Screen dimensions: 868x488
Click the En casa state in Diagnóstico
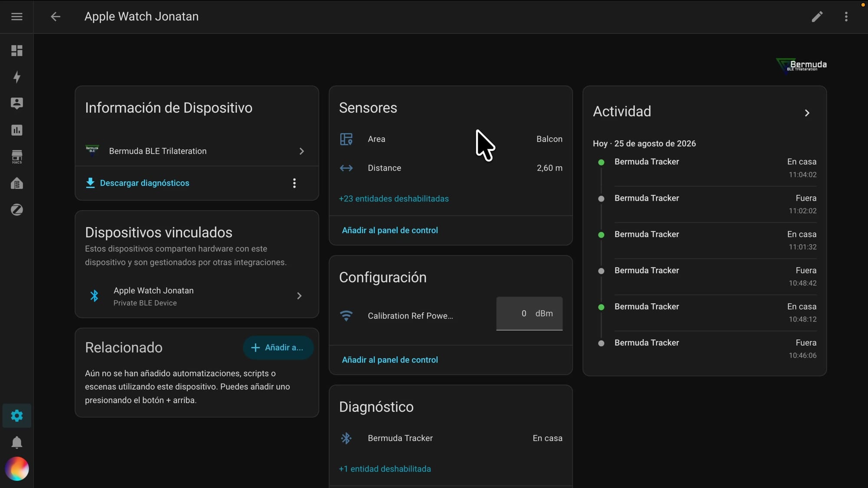(x=548, y=439)
